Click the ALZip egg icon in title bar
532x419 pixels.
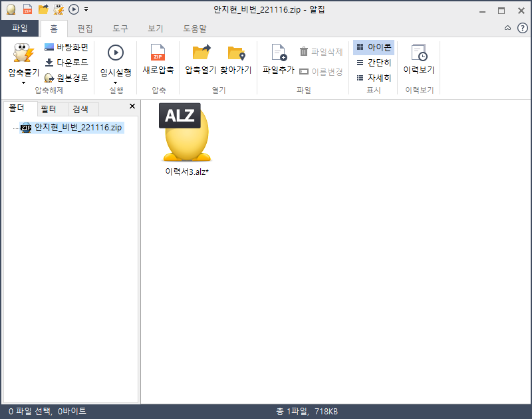click(11, 9)
